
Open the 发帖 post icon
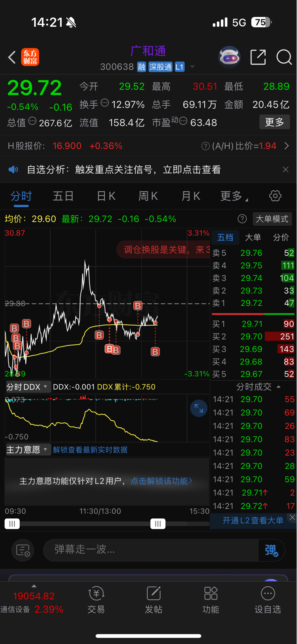click(153, 600)
